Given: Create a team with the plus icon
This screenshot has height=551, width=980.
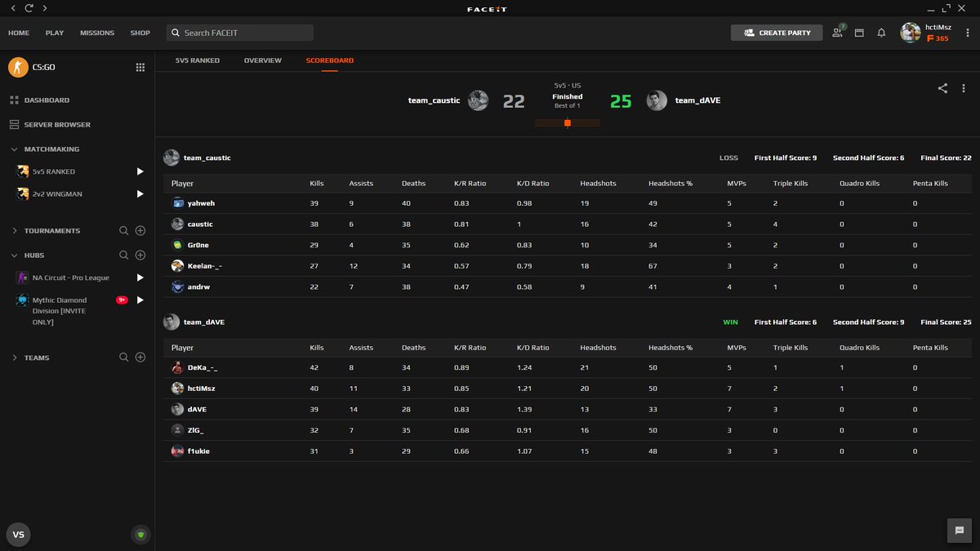Looking at the screenshot, I should [140, 358].
